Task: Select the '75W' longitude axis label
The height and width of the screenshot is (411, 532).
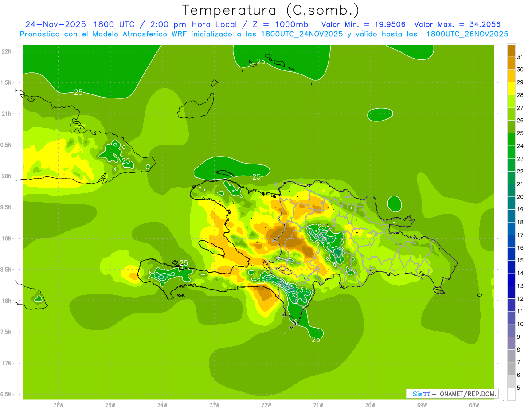Action: tap(110, 405)
